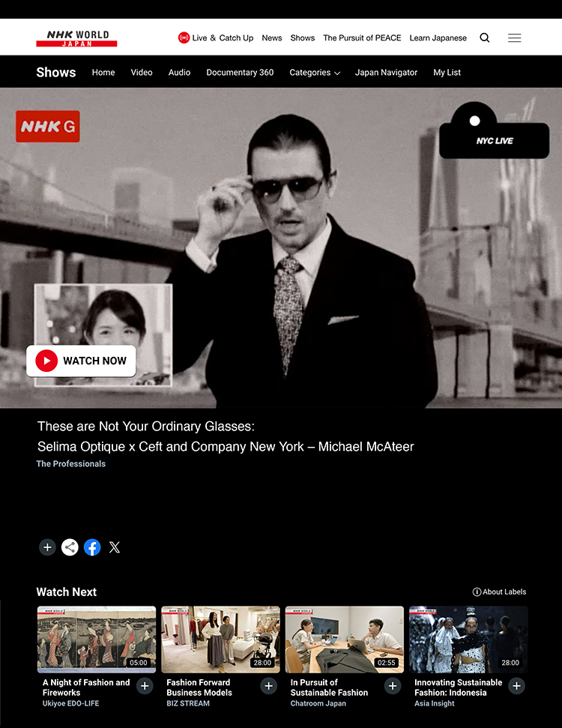Add featured video to My List
This screenshot has width=562, height=728.
47,547
